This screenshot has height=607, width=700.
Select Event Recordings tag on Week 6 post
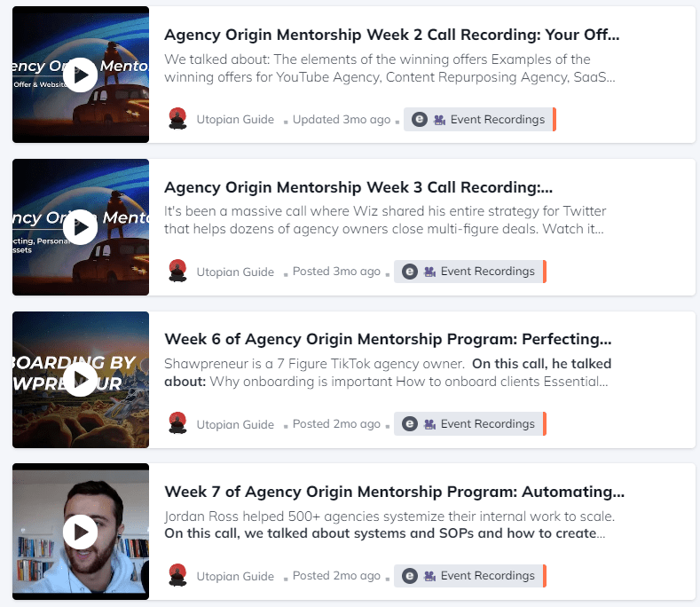click(470, 423)
